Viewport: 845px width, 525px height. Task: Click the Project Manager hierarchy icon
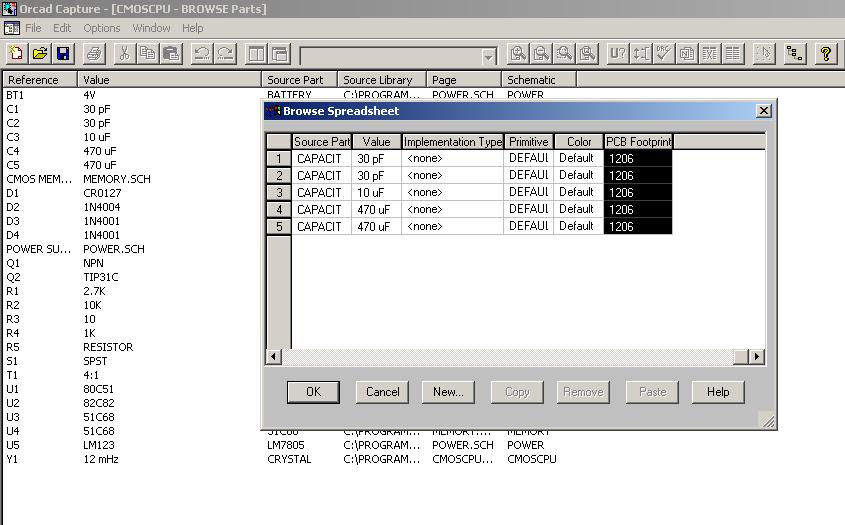pyautogui.click(x=794, y=54)
